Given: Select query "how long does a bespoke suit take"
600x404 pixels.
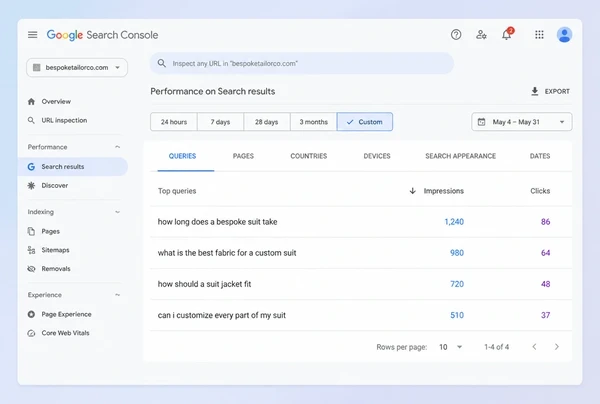Looking at the screenshot, I should (x=217, y=222).
